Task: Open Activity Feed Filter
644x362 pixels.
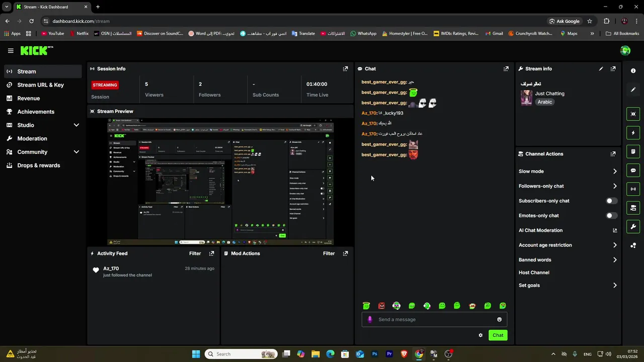Action: click(195, 253)
